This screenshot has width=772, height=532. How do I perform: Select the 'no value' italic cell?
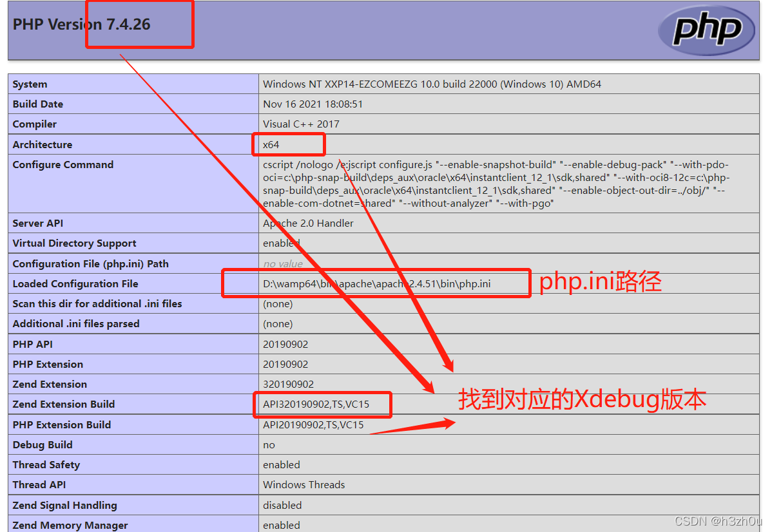point(283,264)
